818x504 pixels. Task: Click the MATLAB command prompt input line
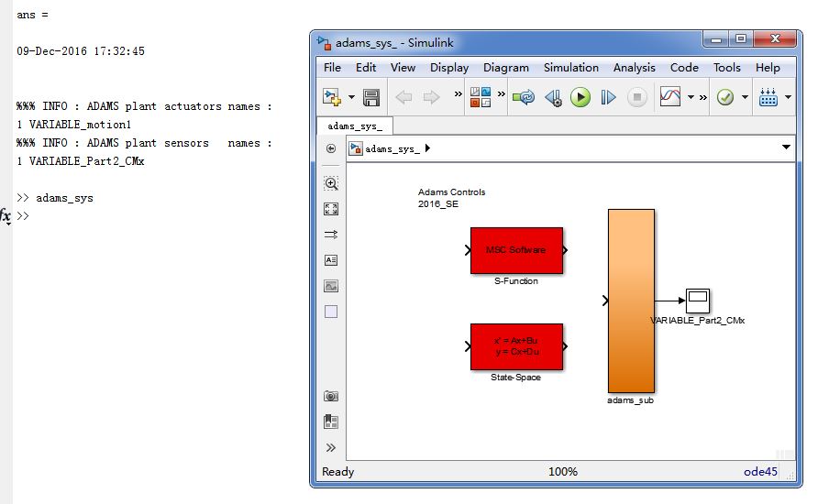click(x=157, y=215)
